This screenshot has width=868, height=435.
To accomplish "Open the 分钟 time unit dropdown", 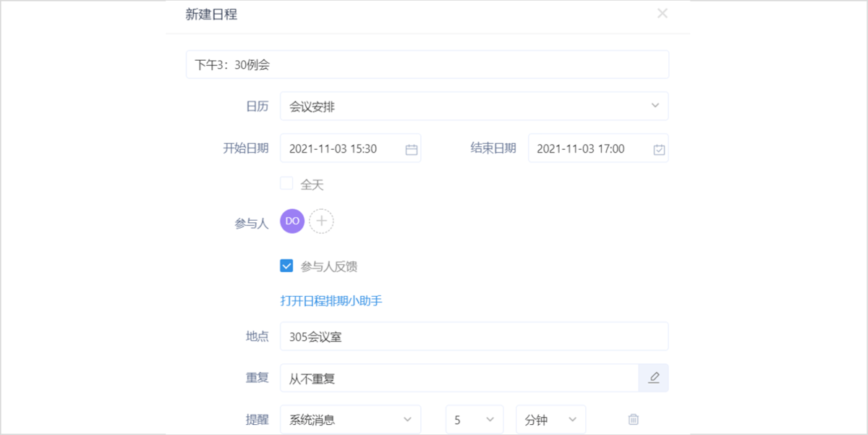I will point(550,419).
